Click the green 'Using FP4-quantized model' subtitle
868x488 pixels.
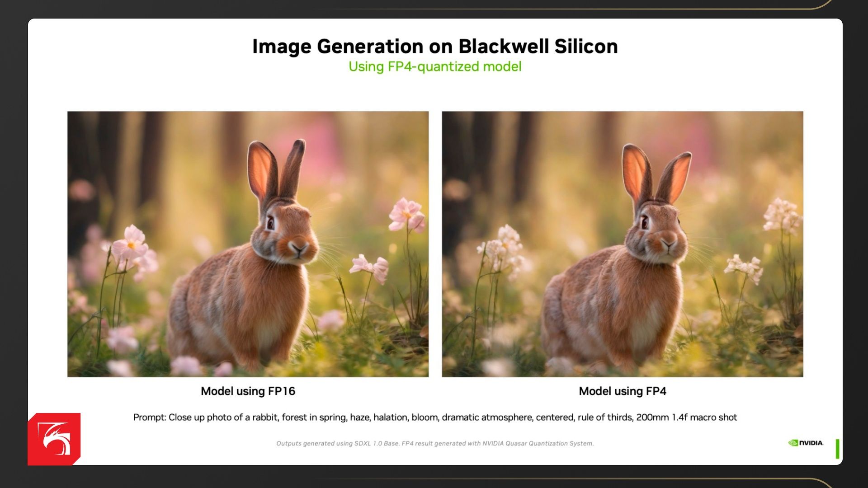click(x=434, y=66)
